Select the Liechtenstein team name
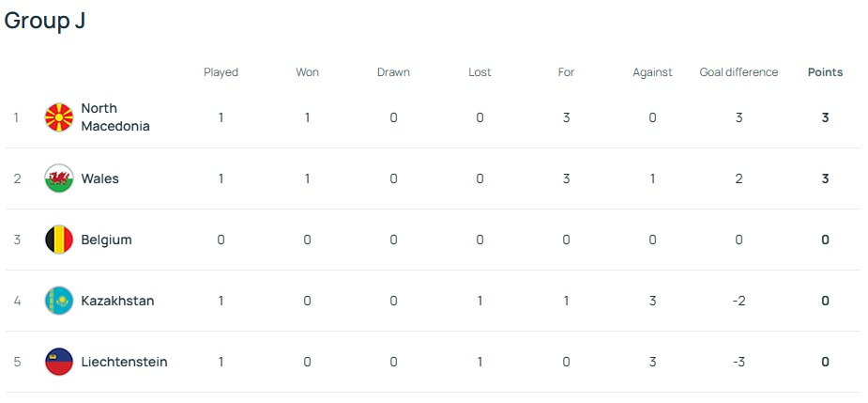 124,362
